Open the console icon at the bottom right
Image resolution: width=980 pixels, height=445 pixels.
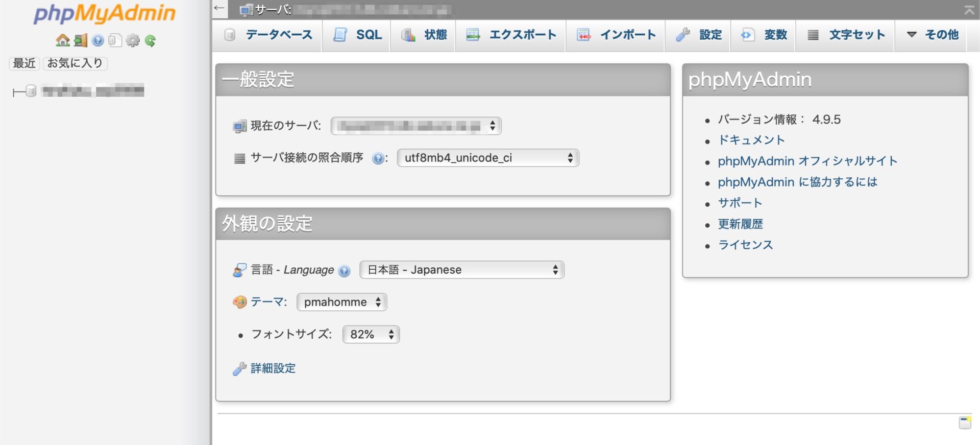point(965,423)
